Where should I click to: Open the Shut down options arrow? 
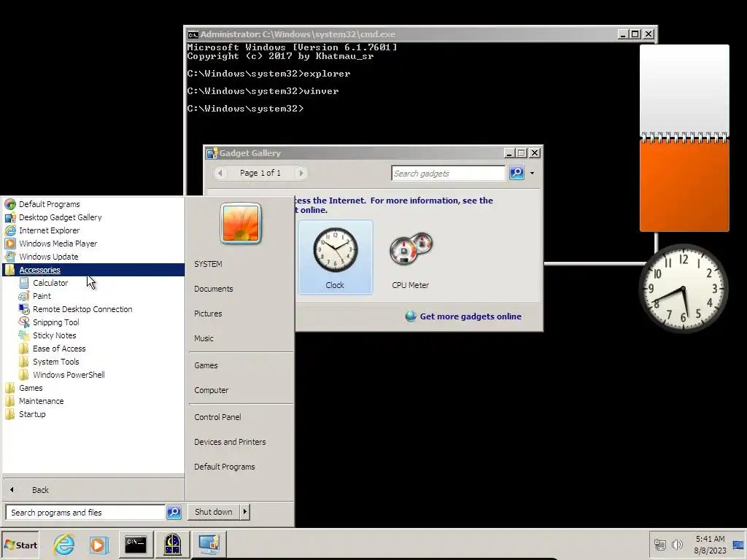(x=245, y=512)
